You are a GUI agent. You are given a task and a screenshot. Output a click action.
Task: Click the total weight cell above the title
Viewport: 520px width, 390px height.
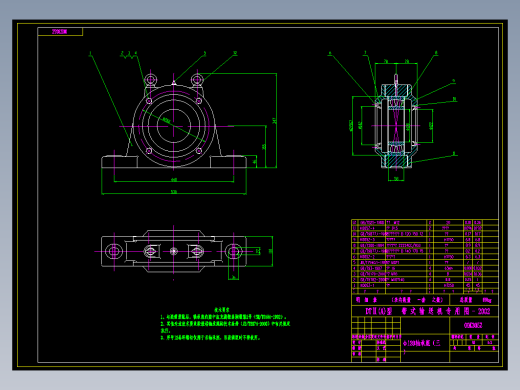pyautogui.click(x=474, y=300)
